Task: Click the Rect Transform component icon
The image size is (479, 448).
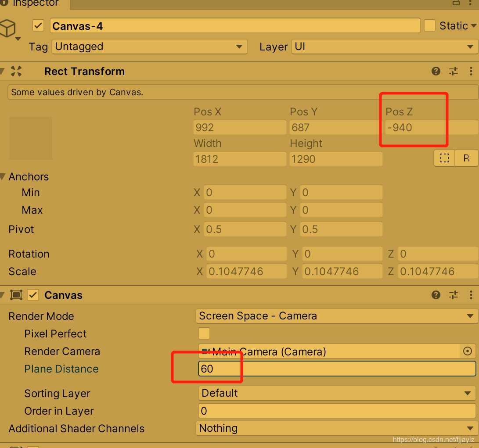Action: pos(16,71)
